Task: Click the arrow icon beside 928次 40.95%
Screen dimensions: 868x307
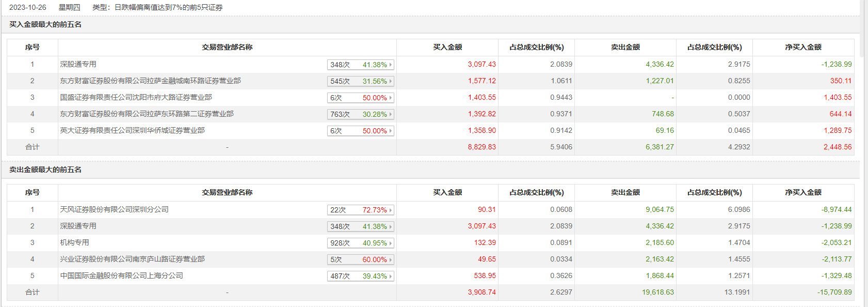Action: (x=391, y=243)
